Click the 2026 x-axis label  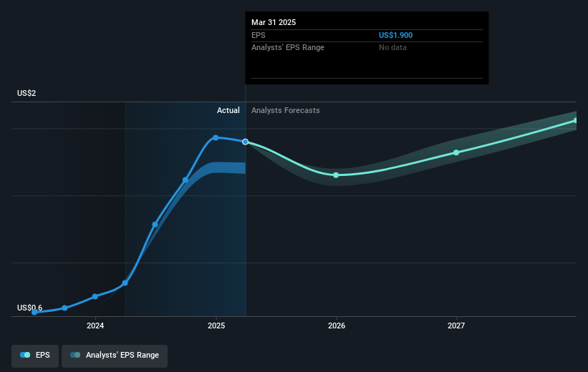tap(337, 325)
